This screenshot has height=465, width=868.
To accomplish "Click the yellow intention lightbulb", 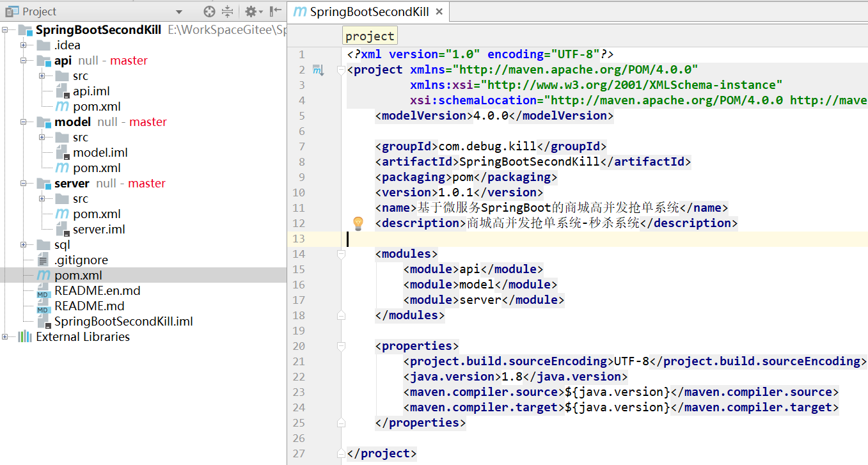I will pos(358,223).
